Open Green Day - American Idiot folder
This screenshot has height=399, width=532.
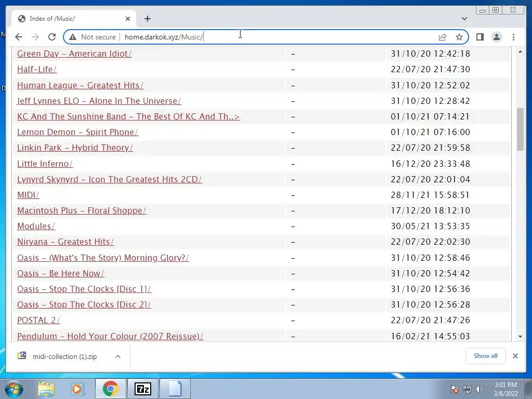(x=74, y=54)
